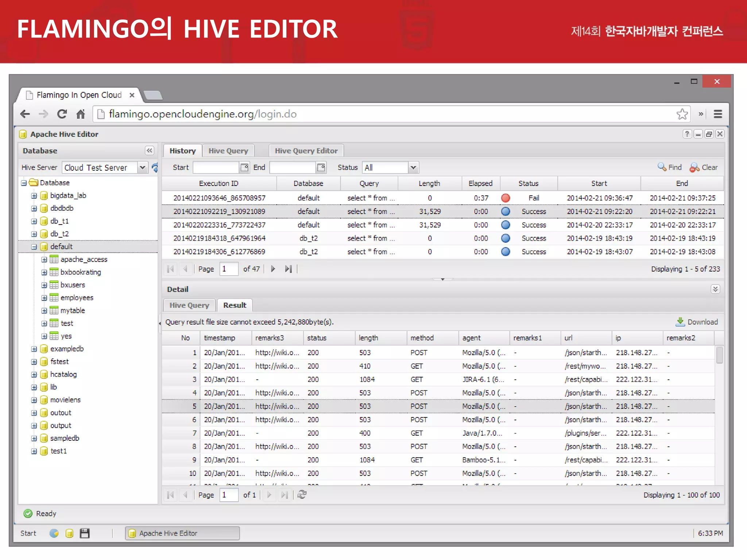Image resolution: width=747 pixels, height=560 pixels.
Task: Select result row 3 with JIRA-6.1 agent
Action: [x=438, y=380]
